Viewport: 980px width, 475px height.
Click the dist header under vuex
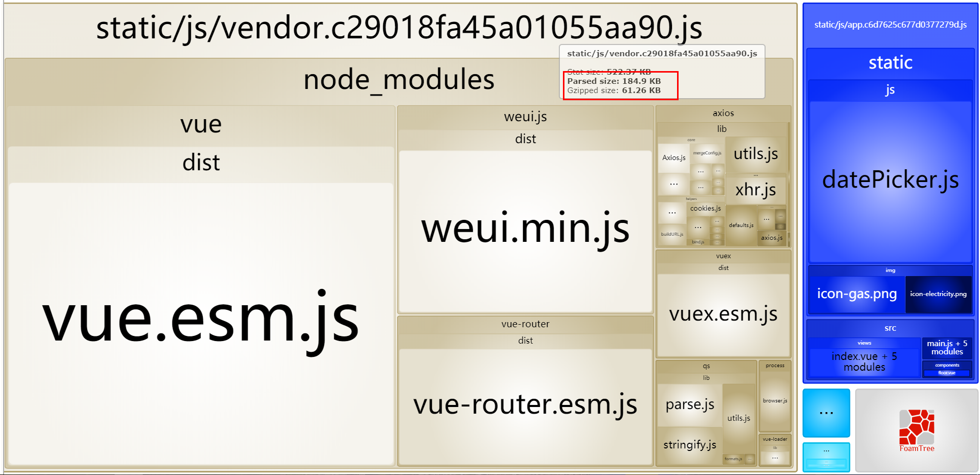point(723,268)
